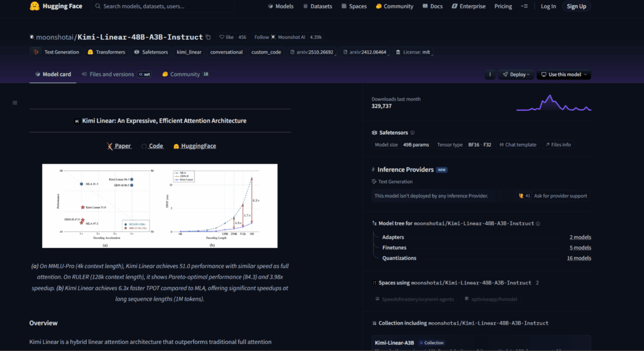Screen dimensions: 644x351
Task: Focus the search models input field
Action: [x=164, y=6]
